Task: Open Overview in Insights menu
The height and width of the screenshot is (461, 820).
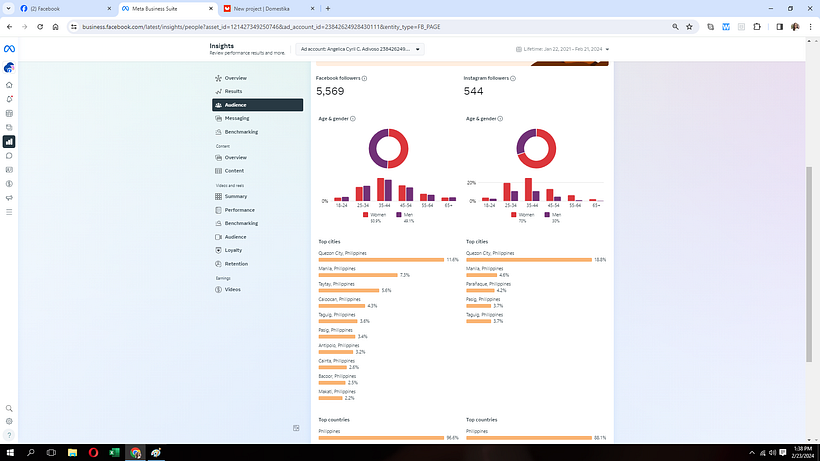Action: [257, 78]
